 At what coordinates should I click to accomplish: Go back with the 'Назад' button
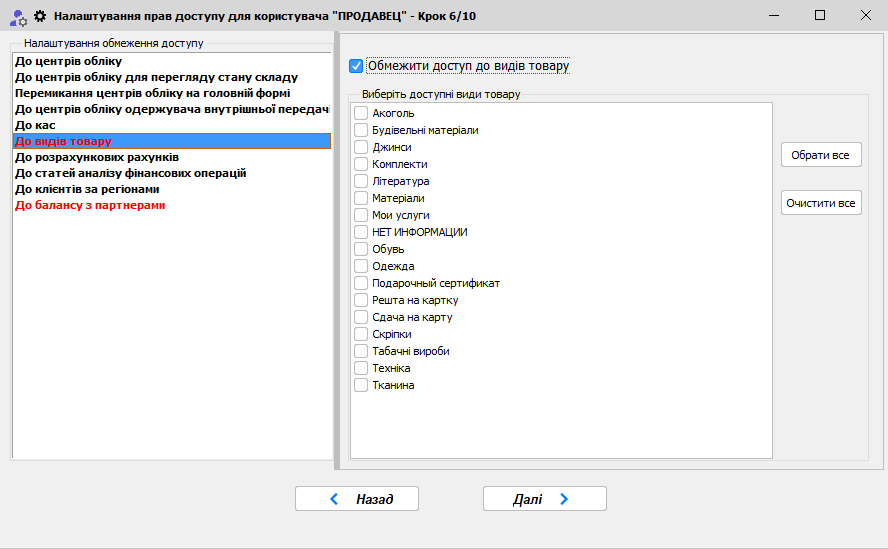click(x=356, y=499)
